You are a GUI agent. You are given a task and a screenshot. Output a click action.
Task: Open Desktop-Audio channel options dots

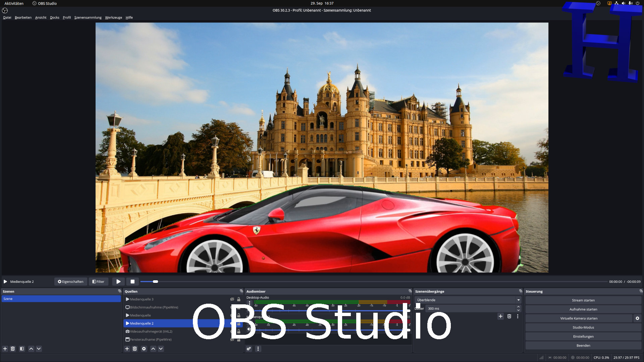click(x=249, y=303)
